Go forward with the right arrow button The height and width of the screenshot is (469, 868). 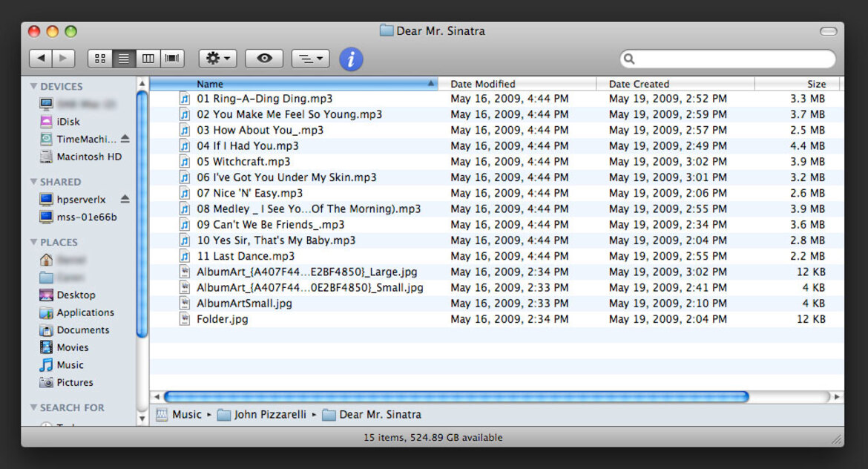click(63, 58)
